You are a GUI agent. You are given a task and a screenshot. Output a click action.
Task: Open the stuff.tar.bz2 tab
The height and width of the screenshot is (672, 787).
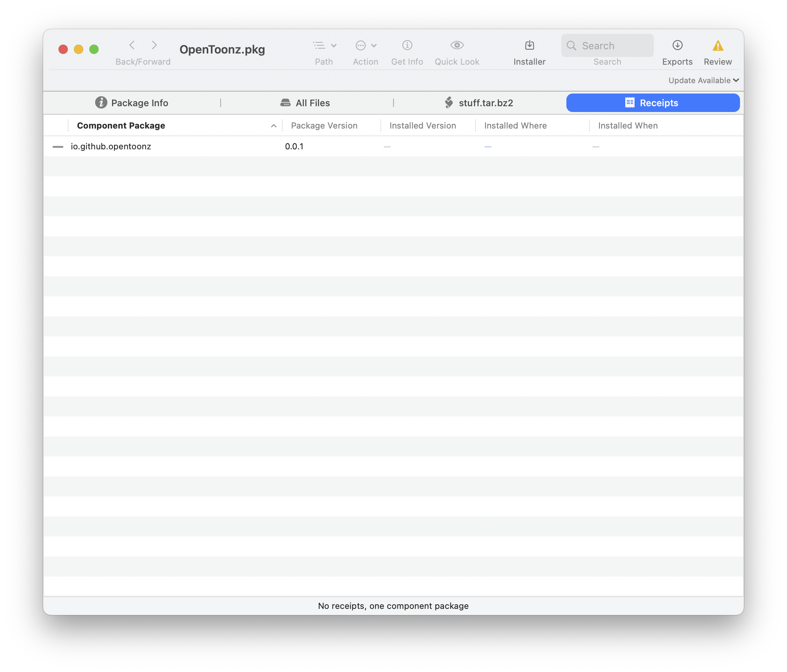pyautogui.click(x=479, y=103)
